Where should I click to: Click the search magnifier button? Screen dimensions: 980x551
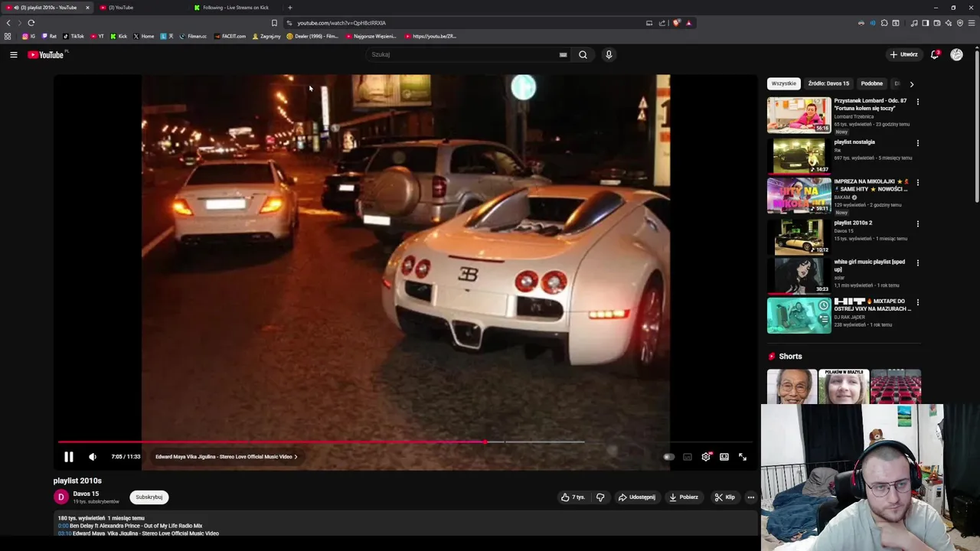[x=583, y=54]
